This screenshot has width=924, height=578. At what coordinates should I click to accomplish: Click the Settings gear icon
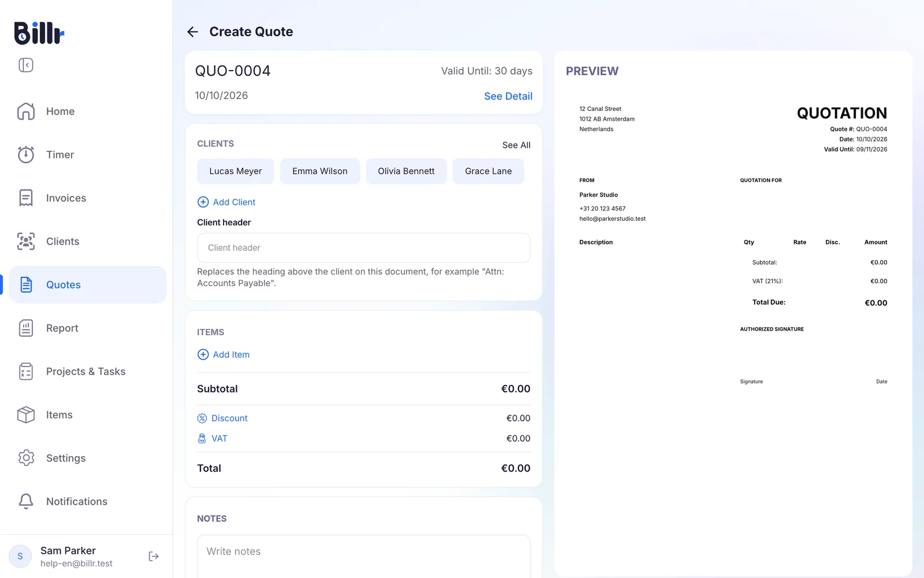[x=26, y=458]
